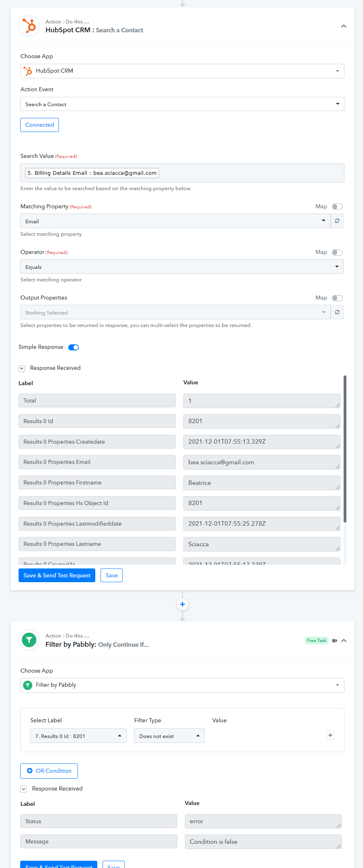The width and height of the screenshot is (363, 868).
Task: Click the Results 0 Properties Email label
Action: click(x=97, y=462)
